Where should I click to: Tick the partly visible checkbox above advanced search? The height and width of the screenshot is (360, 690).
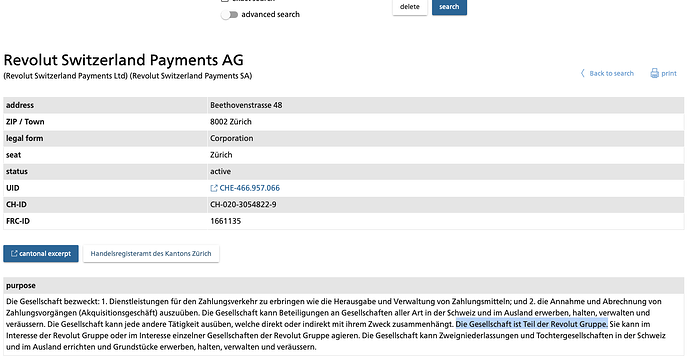[x=225, y=0]
